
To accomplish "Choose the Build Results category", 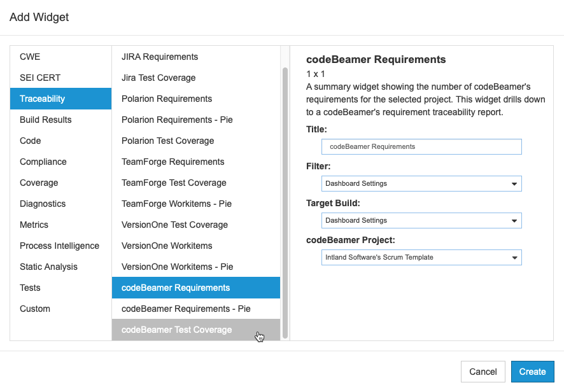I will click(x=60, y=120).
